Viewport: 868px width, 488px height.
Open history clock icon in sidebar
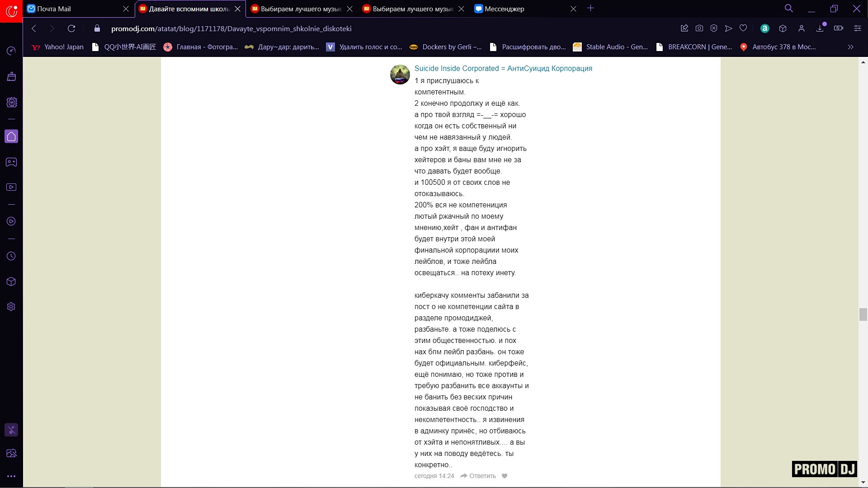(x=11, y=256)
